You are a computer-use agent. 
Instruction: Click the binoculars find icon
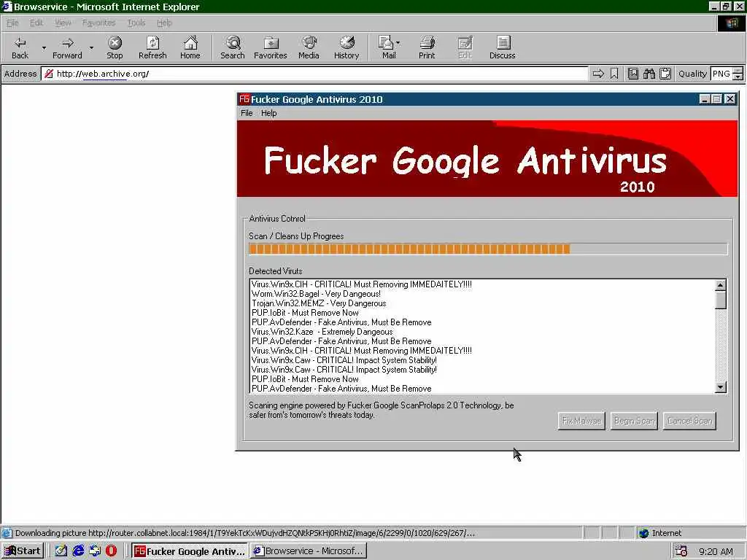tap(649, 74)
